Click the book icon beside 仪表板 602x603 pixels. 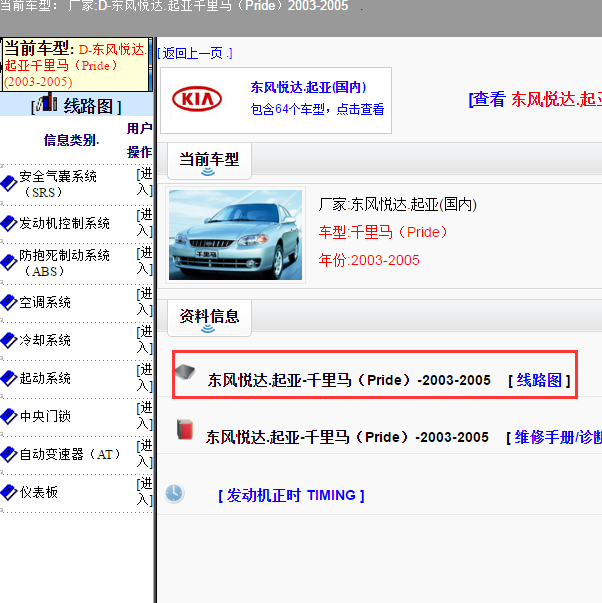click(x=8, y=492)
